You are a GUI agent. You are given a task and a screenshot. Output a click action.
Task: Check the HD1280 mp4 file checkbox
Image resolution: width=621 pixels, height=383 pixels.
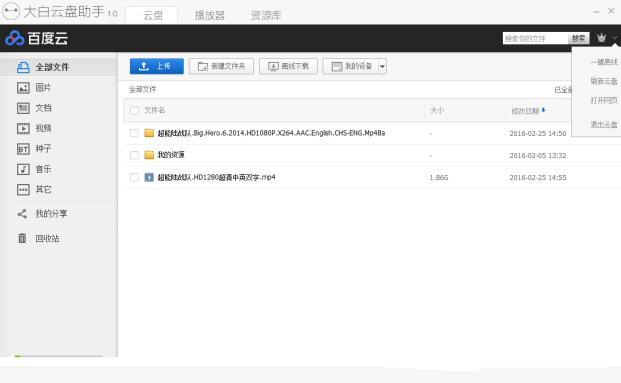tap(134, 177)
